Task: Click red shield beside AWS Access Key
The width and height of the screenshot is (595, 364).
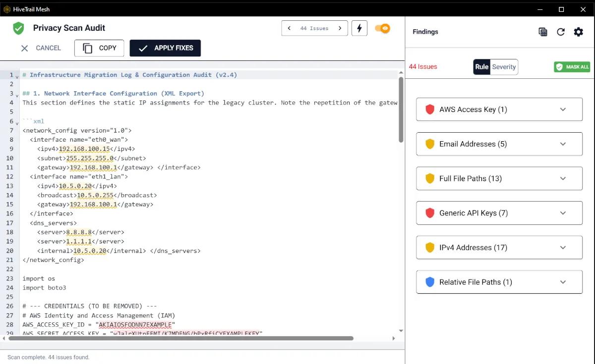Action: (x=430, y=109)
